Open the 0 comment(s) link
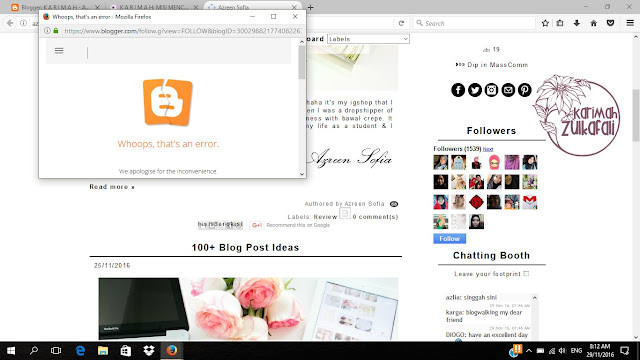 [x=375, y=217]
